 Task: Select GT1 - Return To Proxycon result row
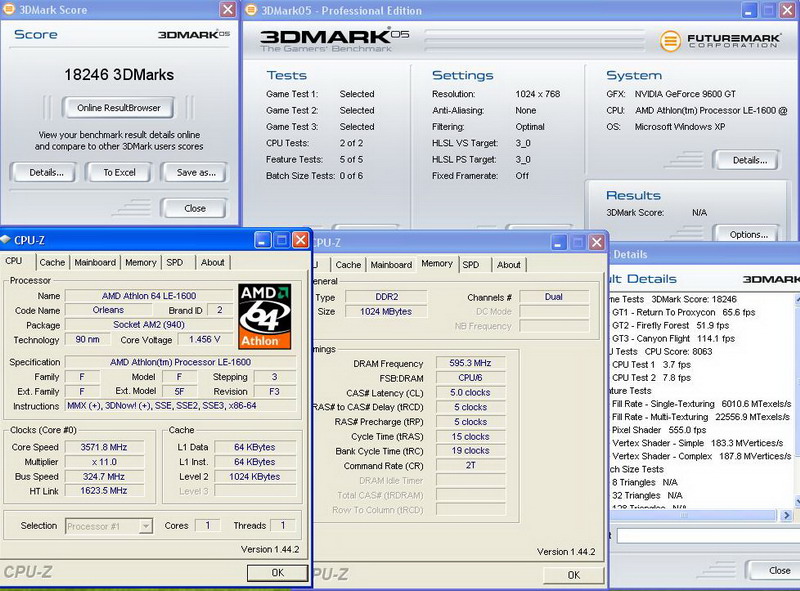[x=684, y=312]
